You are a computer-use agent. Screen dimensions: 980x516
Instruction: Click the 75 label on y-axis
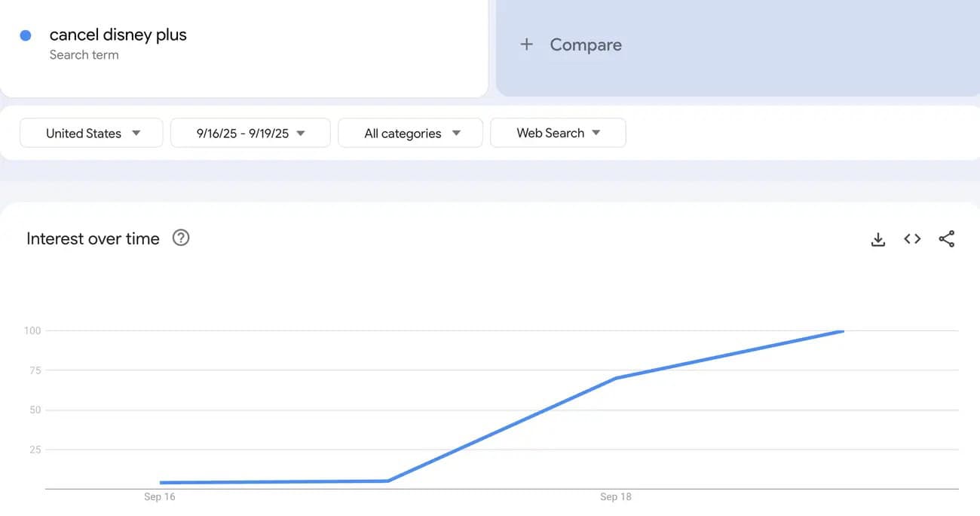35,370
